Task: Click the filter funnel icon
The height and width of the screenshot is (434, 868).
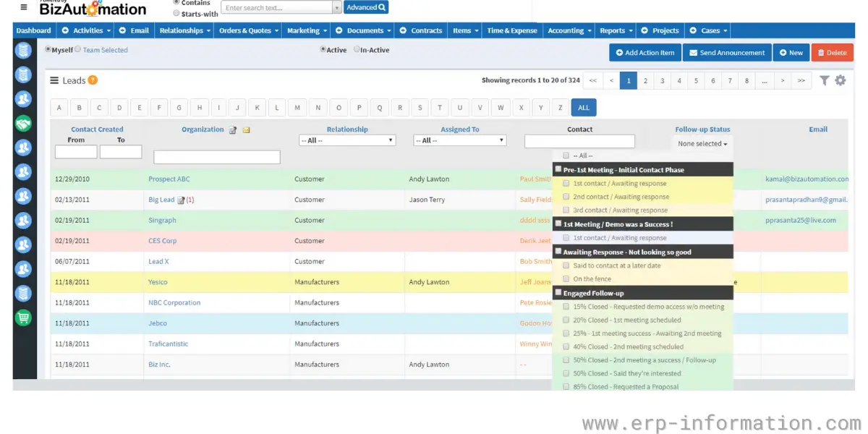Action: click(x=825, y=80)
